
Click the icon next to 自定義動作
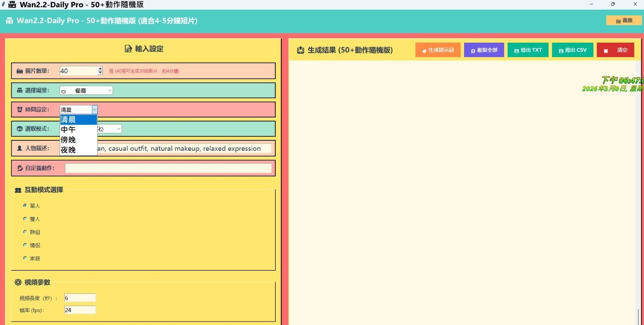click(x=20, y=168)
